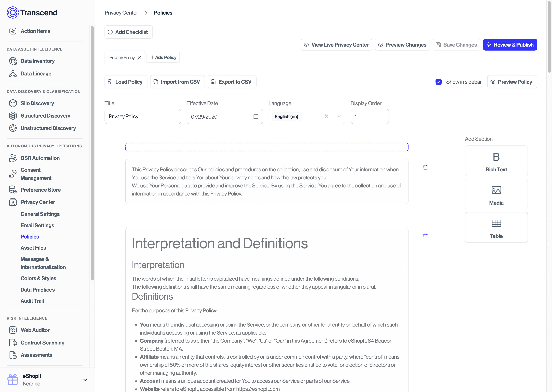Click Review & Publish
Screen dimensions: 552x392
pyautogui.click(x=510, y=44)
